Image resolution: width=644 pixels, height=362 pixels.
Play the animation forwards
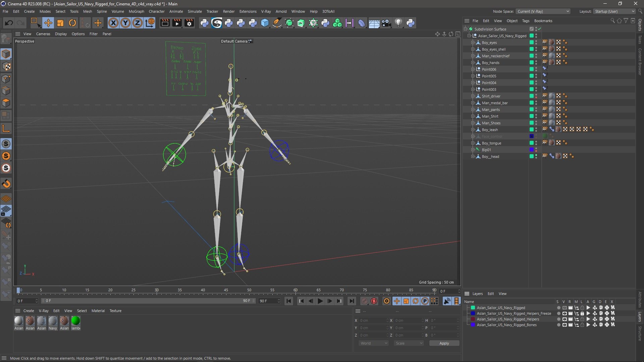tap(320, 301)
